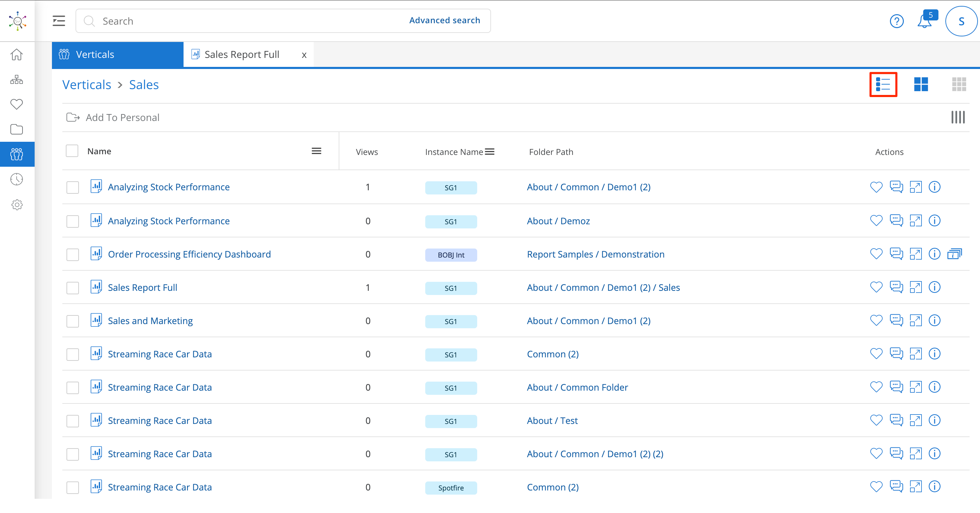
Task: Switch to large tile grid view
Action: coord(921,85)
